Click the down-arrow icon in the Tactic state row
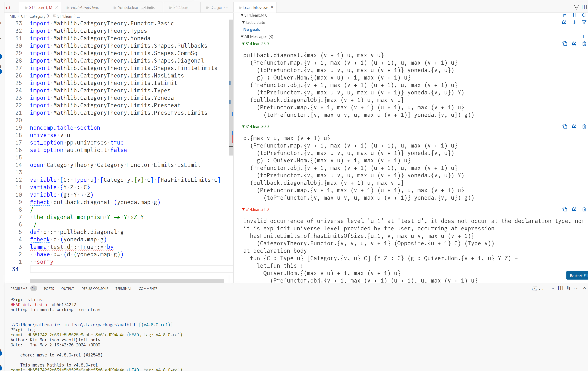Viewport: 588px width, 371px height. (574, 23)
